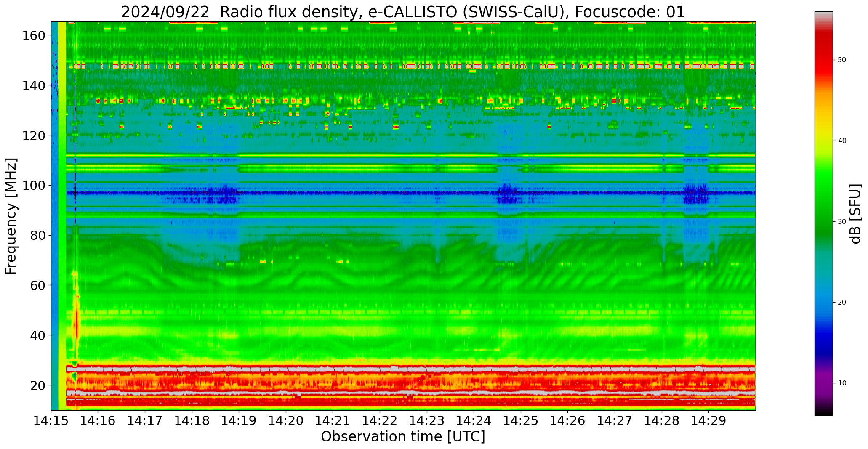Viewport: 868px width, 449px height.
Task: Click the colorbar 30 tick label
Action: (841, 222)
